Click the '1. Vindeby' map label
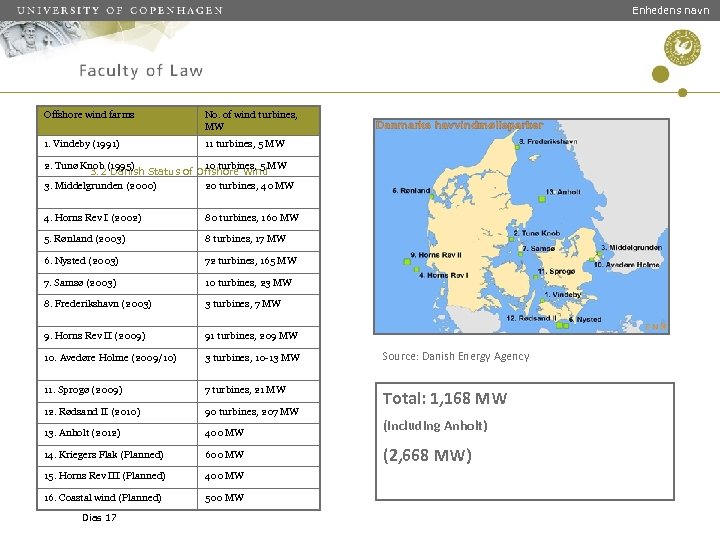This screenshot has height=540, width=720. (x=563, y=294)
